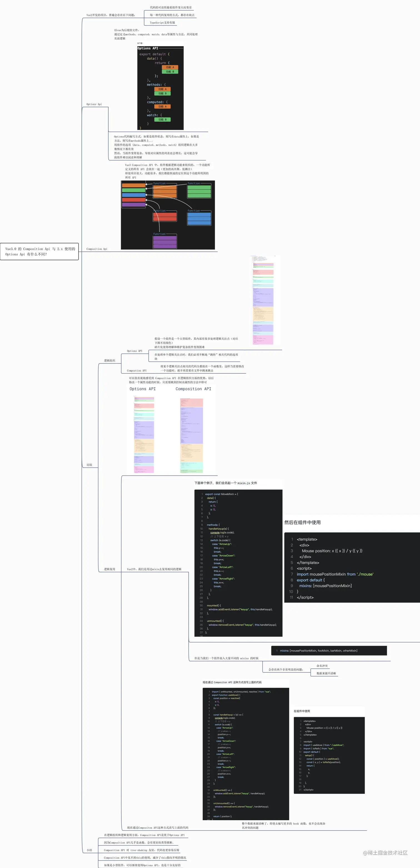Select the '命名冲突' node
The width and height of the screenshot is (420, 868).
(322, 666)
